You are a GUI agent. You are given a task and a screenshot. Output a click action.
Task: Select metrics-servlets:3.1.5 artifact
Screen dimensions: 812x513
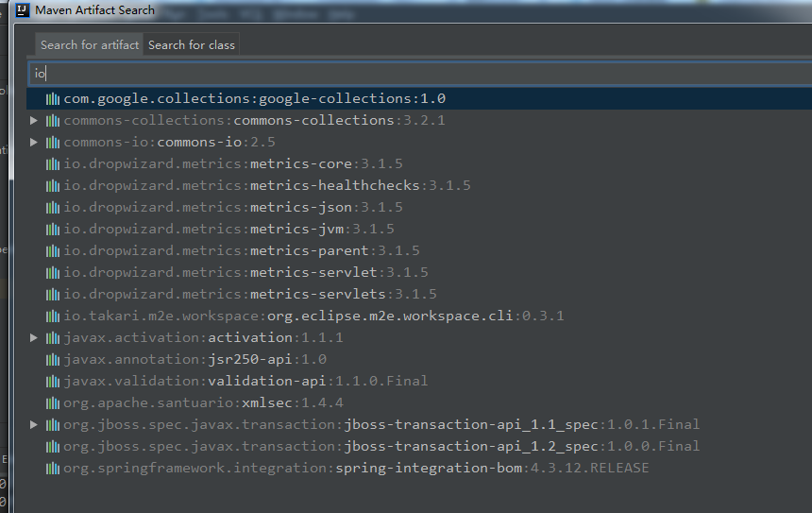(250, 295)
